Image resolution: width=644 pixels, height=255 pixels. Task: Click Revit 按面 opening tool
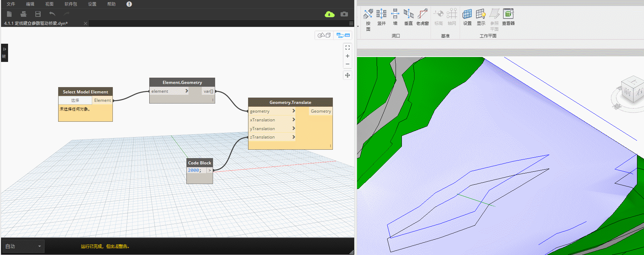[368, 20]
